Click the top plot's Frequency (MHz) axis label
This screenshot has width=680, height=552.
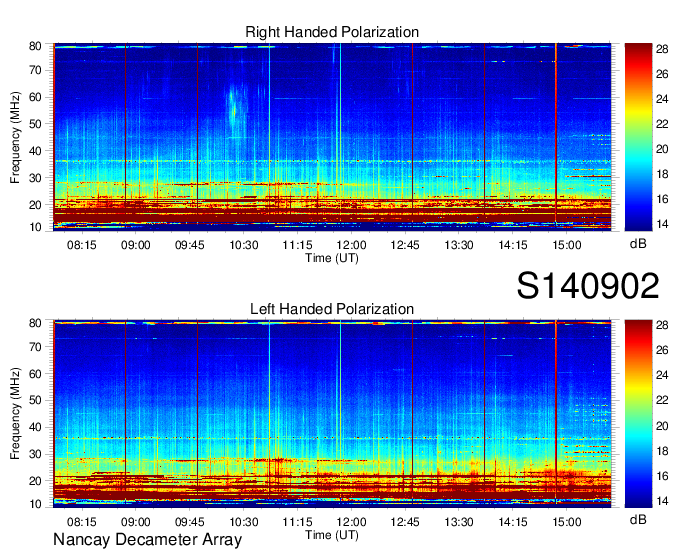(x=15, y=137)
